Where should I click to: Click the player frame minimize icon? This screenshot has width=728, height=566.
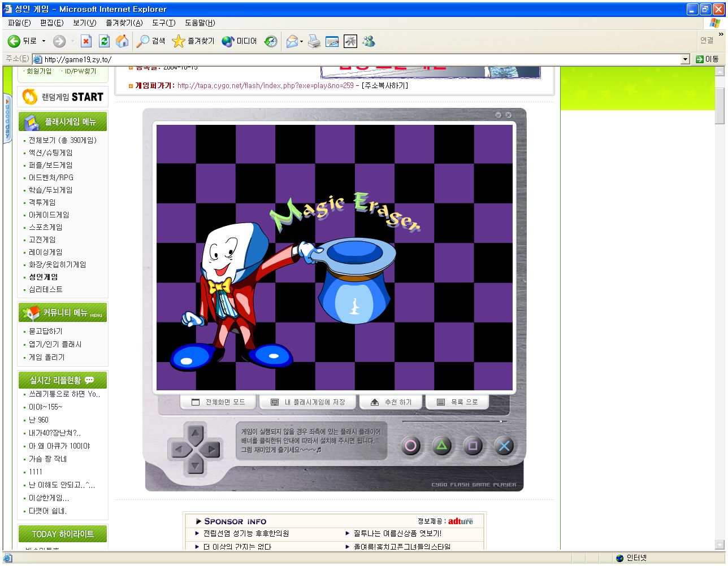[x=498, y=115]
